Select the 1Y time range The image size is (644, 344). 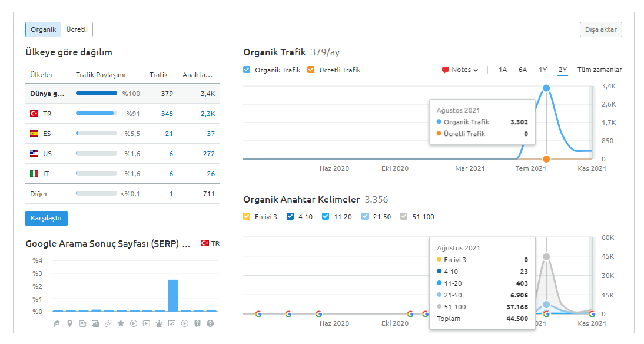(543, 70)
